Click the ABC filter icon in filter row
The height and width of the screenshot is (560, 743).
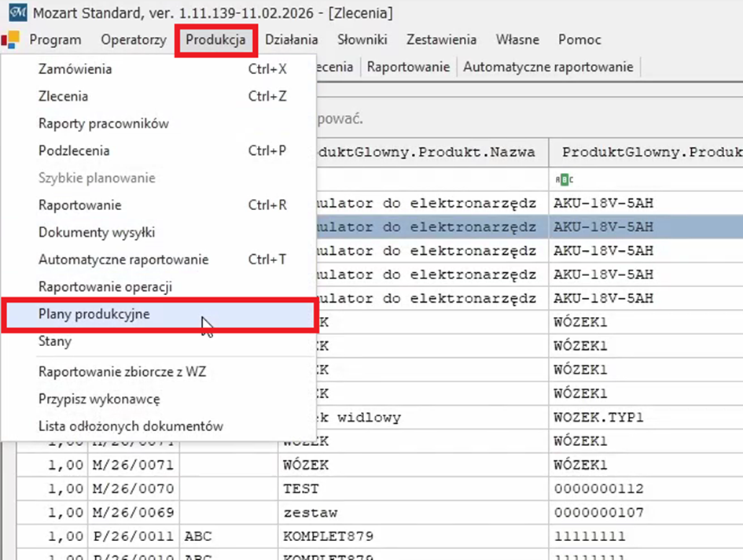[565, 179]
